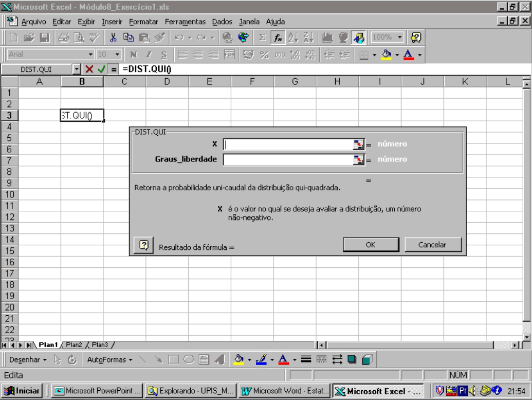Click the yellow fill color bucket swatch
Viewport: 532px width, 400px height.
387,54
